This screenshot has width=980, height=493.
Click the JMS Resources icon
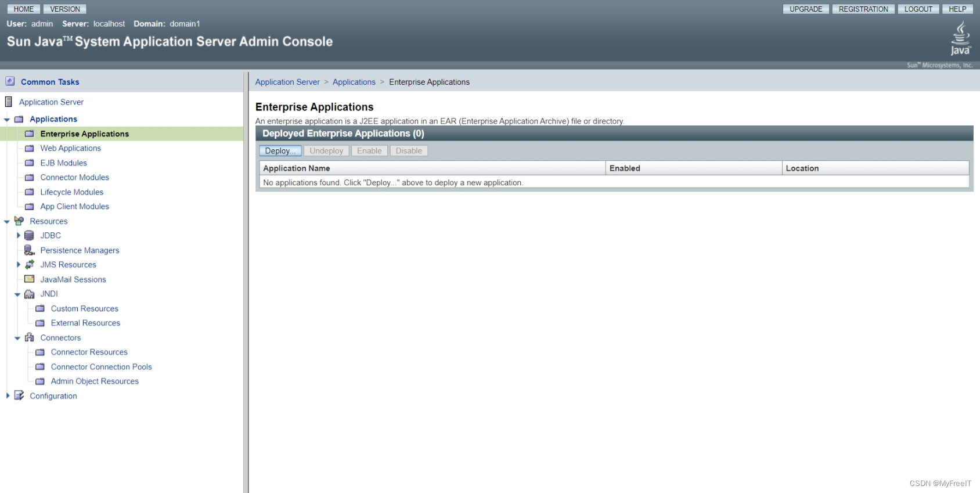[30, 264]
